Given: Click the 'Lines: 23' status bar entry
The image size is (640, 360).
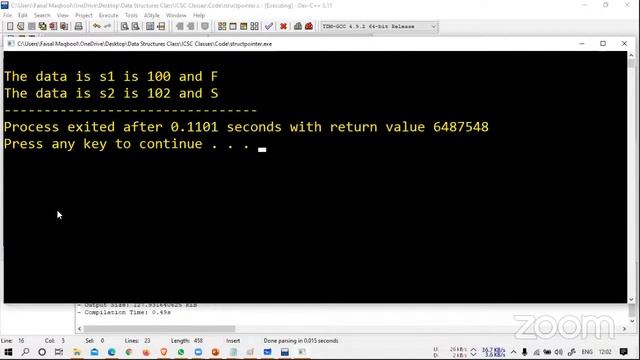Looking at the screenshot, I should pos(137,340).
